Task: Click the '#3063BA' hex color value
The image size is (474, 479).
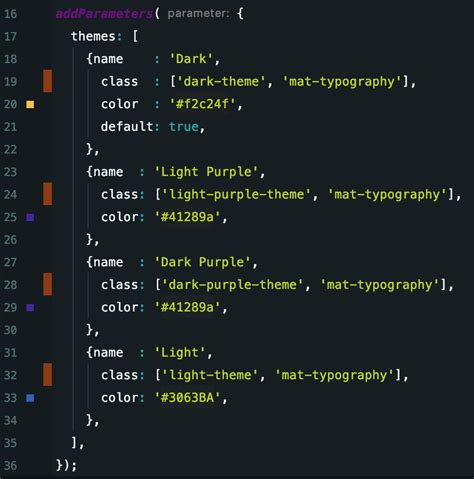Action: [187, 398]
